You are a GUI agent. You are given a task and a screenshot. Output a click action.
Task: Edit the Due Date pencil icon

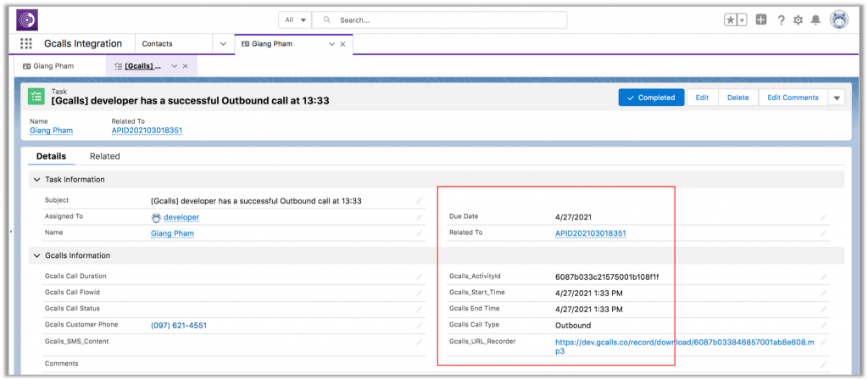pos(824,218)
